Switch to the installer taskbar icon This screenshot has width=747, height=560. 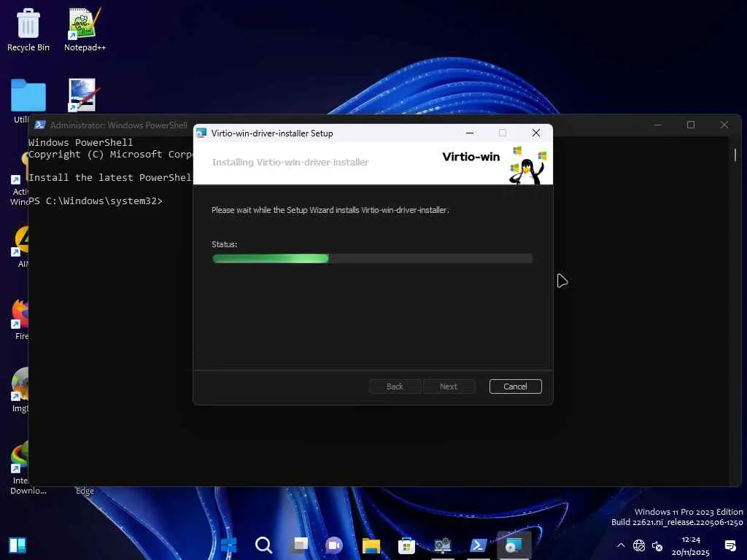click(x=514, y=545)
